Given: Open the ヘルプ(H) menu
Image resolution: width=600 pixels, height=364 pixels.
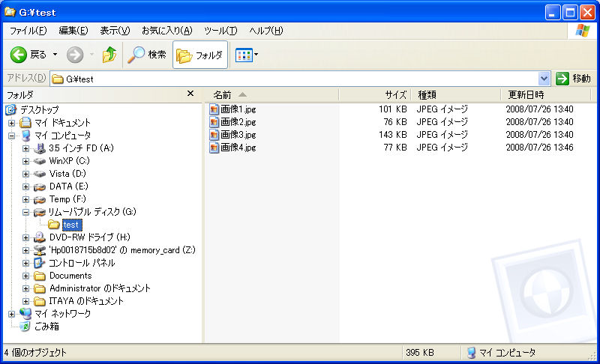Looking at the screenshot, I should (x=266, y=31).
